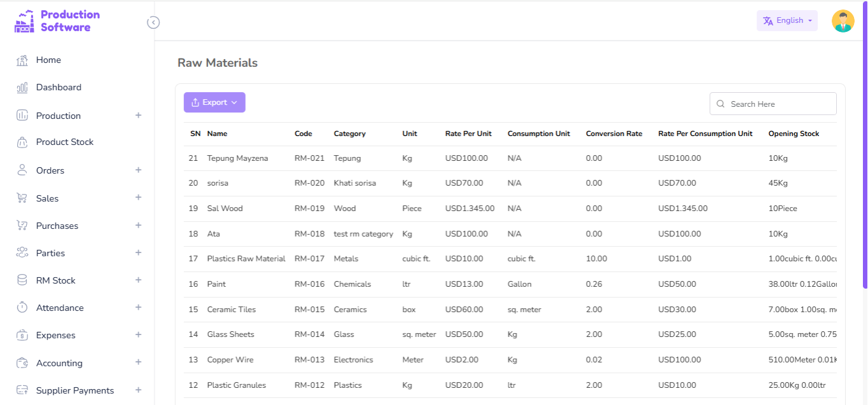The image size is (868, 405).
Task: Select the Purchases cart icon
Action: pyautogui.click(x=21, y=225)
